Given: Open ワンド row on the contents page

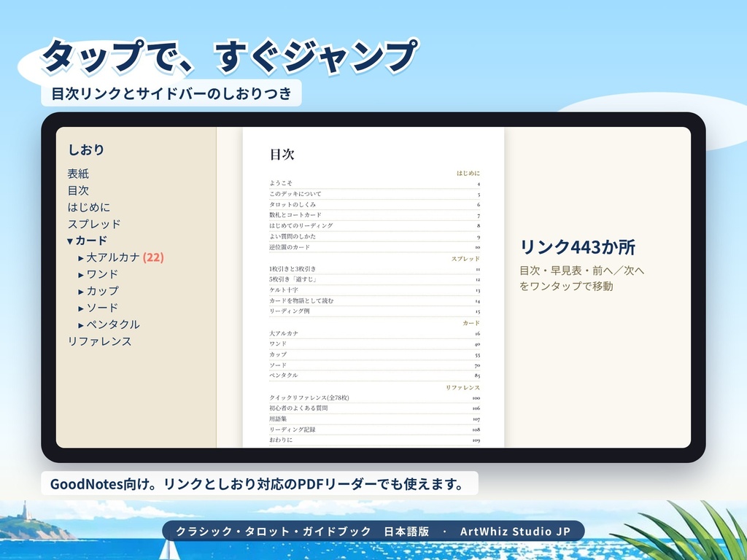Looking at the screenshot, I should 374,344.
